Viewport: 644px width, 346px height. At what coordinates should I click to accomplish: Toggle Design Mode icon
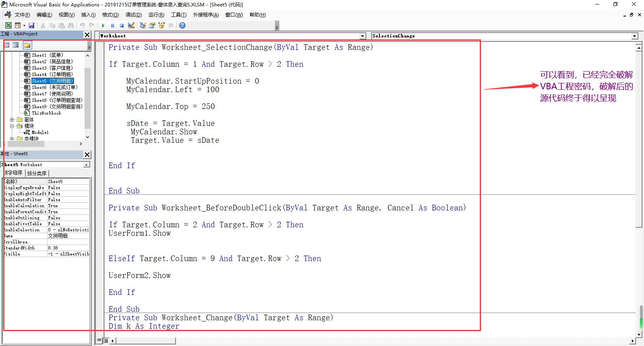[x=131, y=25]
